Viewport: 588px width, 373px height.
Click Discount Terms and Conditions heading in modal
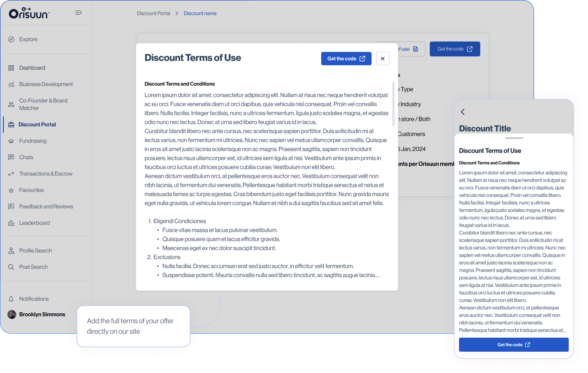[179, 84]
